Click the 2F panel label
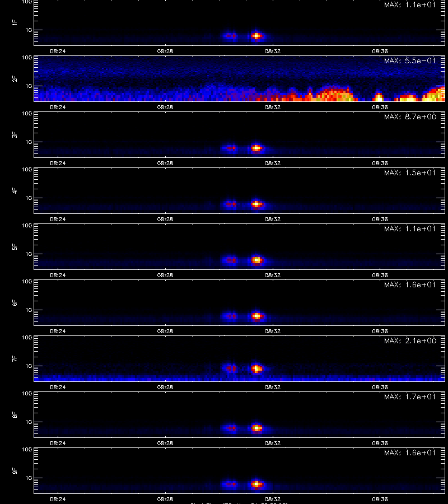The image size is (448, 504). pyautogui.click(x=15, y=79)
